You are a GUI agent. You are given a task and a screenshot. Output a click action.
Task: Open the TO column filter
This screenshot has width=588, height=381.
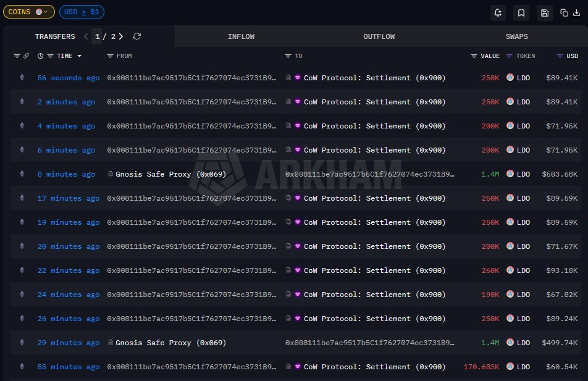[x=288, y=56]
